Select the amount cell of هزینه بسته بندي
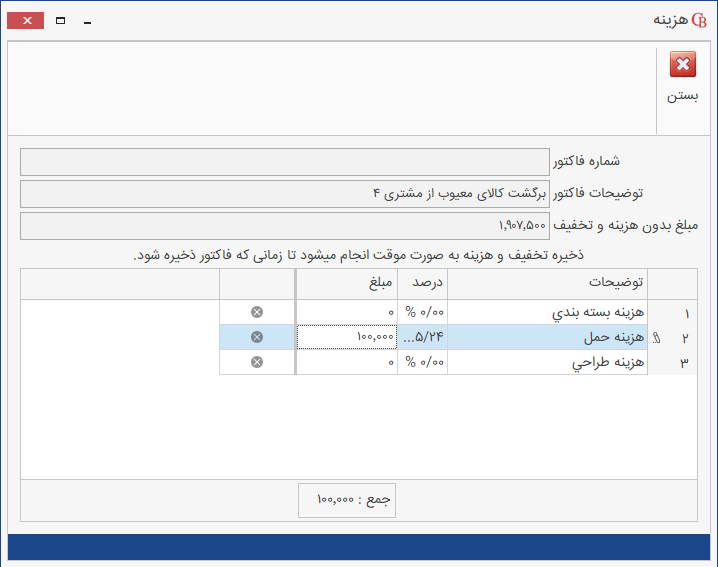 [x=346, y=312]
